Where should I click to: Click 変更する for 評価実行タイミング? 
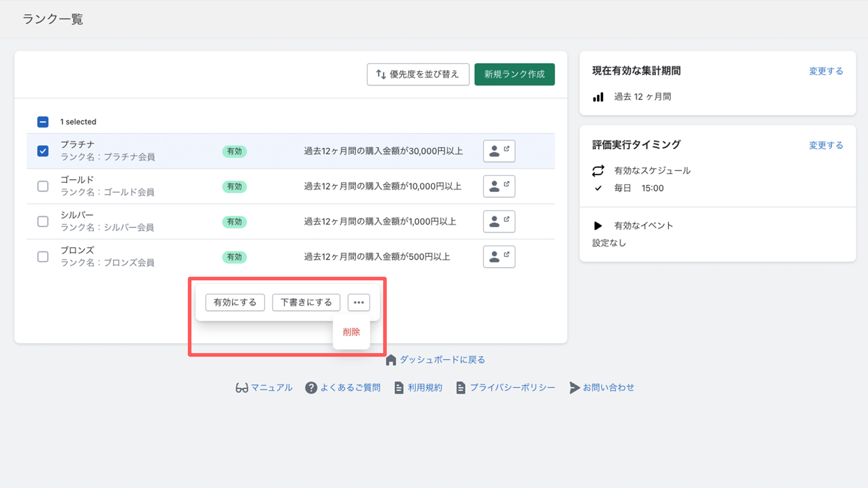click(826, 145)
